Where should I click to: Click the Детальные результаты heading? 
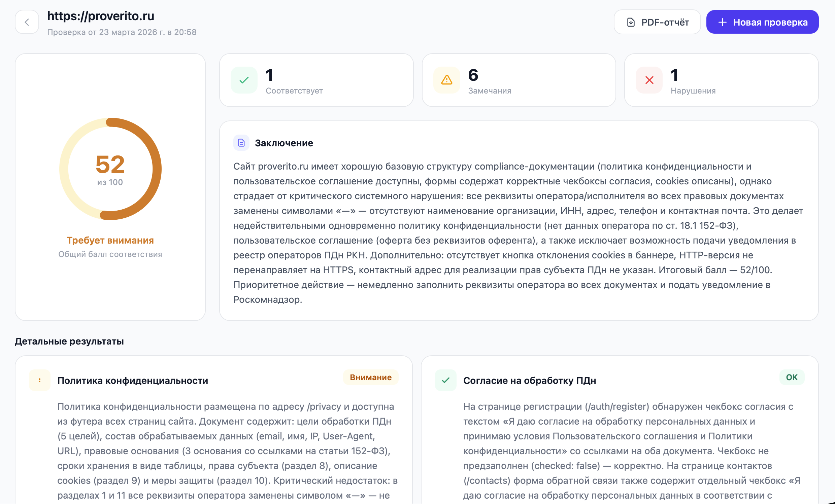click(x=69, y=341)
